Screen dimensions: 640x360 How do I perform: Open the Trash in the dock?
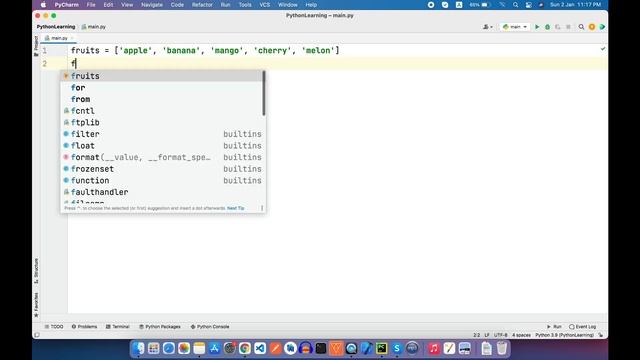(502, 348)
